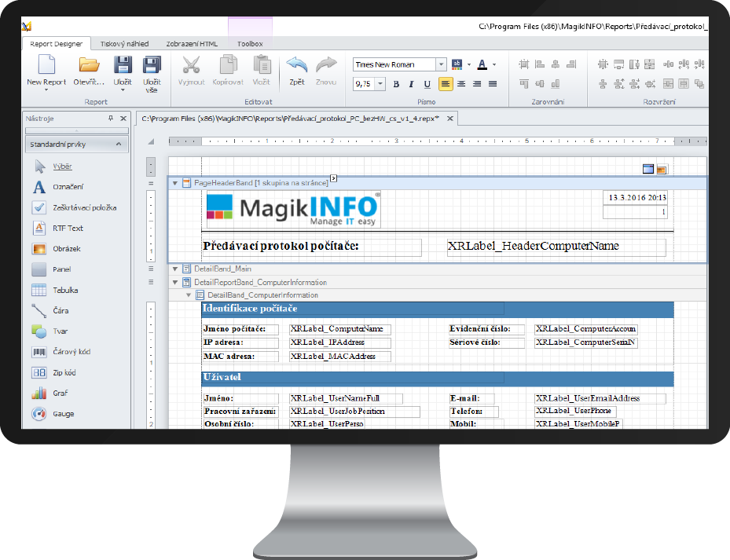Save report with Uložit
The width and height of the screenshot is (730, 560).
click(x=123, y=70)
